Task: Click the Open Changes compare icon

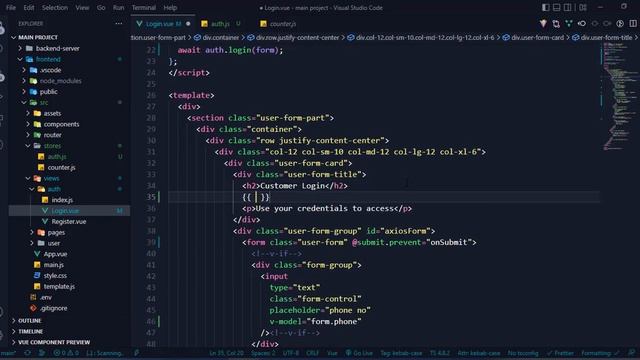Action: click(556, 24)
